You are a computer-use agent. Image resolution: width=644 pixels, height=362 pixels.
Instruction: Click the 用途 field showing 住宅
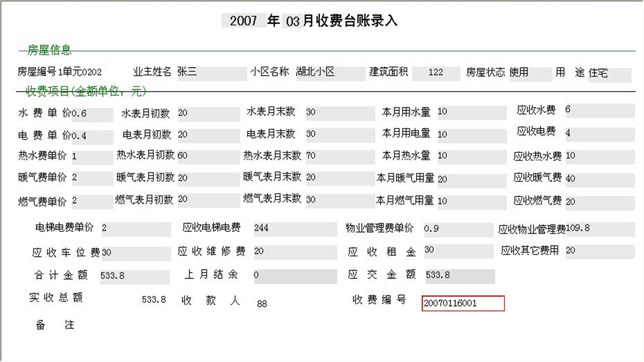[x=609, y=73]
